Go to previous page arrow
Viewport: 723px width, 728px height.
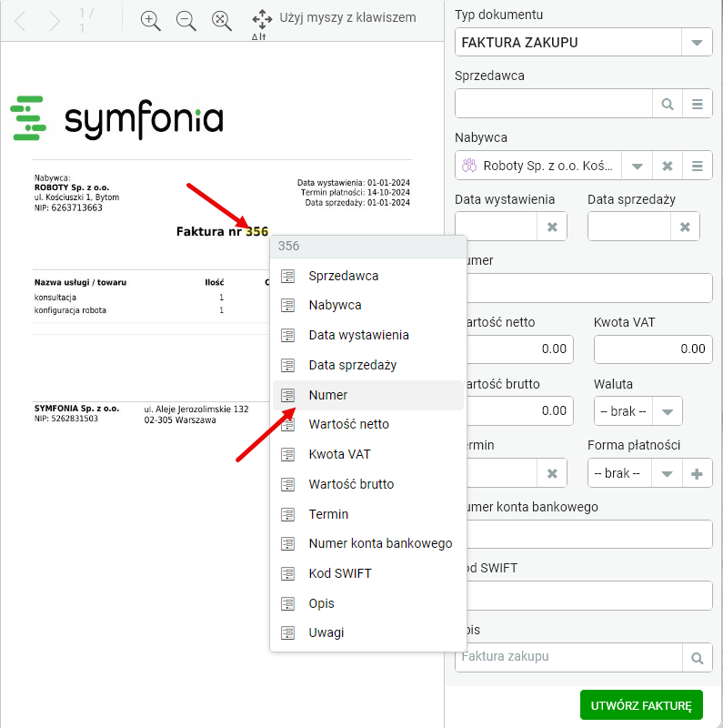tap(20, 21)
